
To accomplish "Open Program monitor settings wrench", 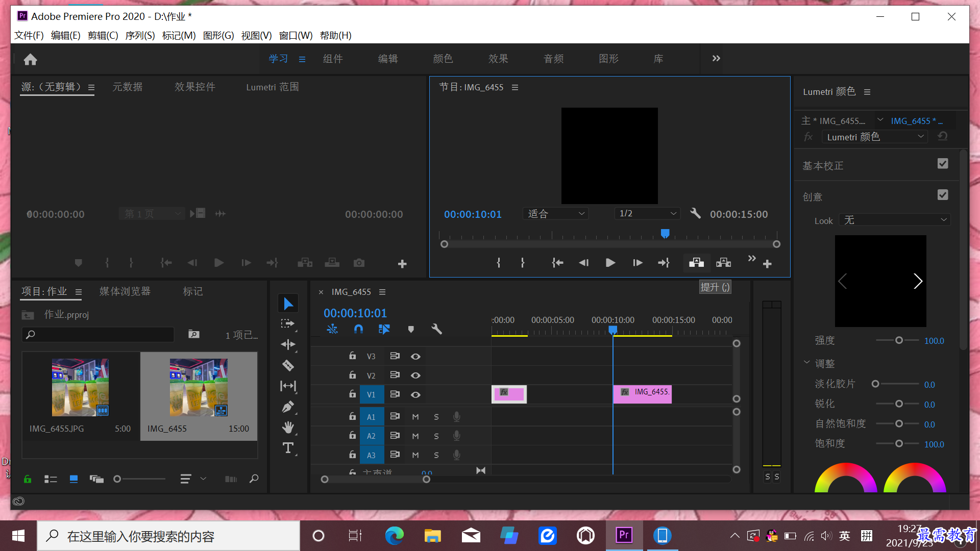I will tap(695, 213).
